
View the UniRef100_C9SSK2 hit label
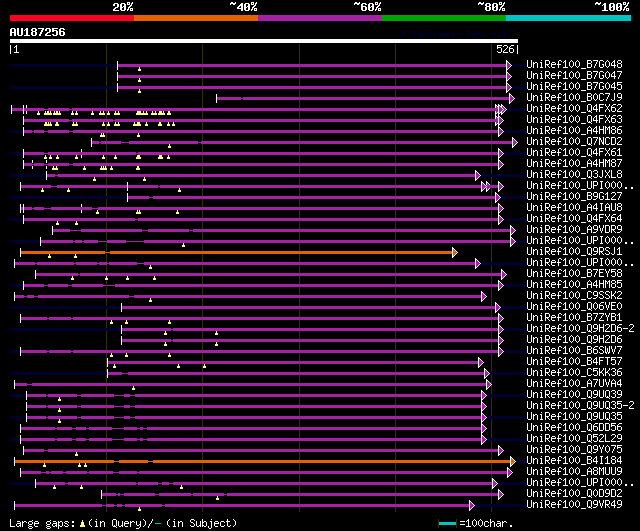pos(574,296)
